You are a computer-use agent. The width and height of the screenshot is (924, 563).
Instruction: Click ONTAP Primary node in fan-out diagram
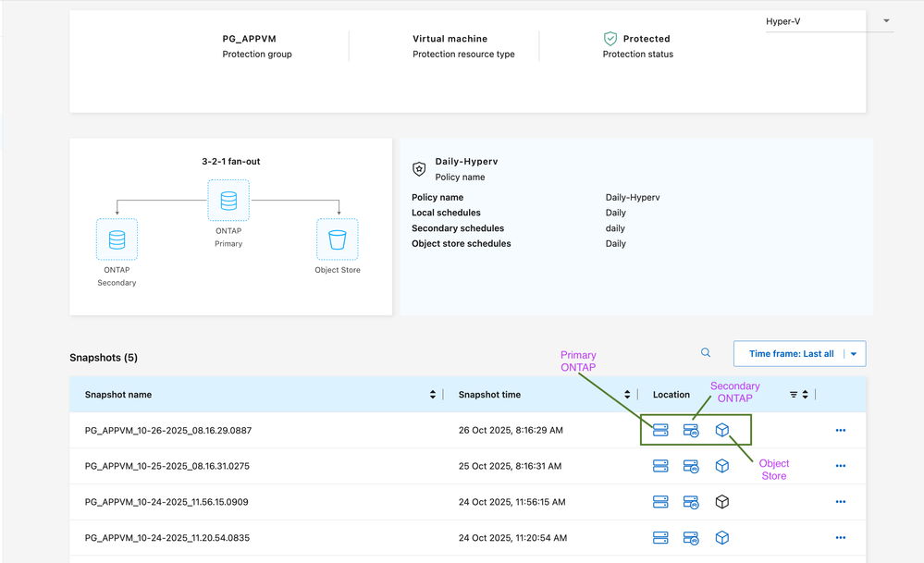click(x=228, y=201)
